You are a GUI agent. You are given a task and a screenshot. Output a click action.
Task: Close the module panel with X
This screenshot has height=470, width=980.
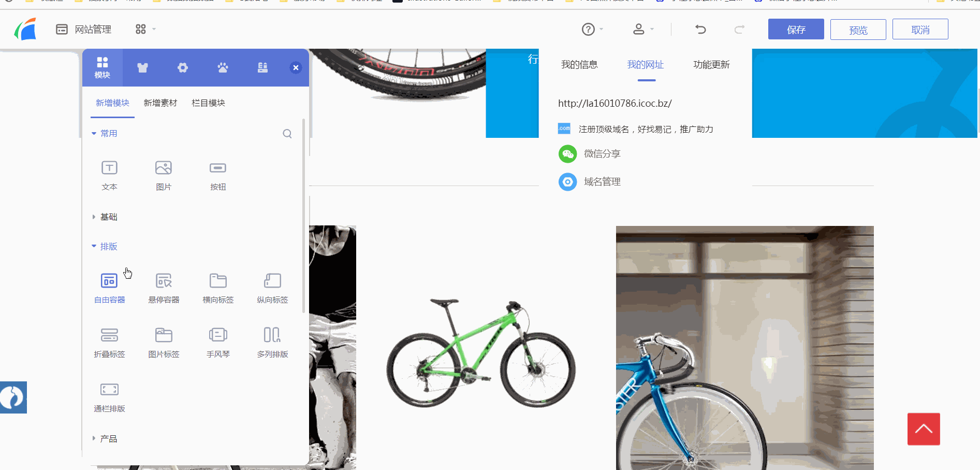tap(296, 67)
